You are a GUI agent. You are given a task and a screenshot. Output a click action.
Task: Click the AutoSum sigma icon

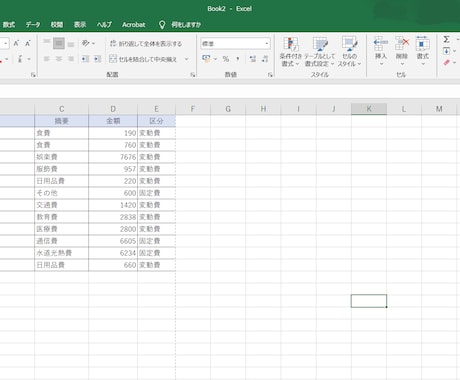tap(446, 39)
